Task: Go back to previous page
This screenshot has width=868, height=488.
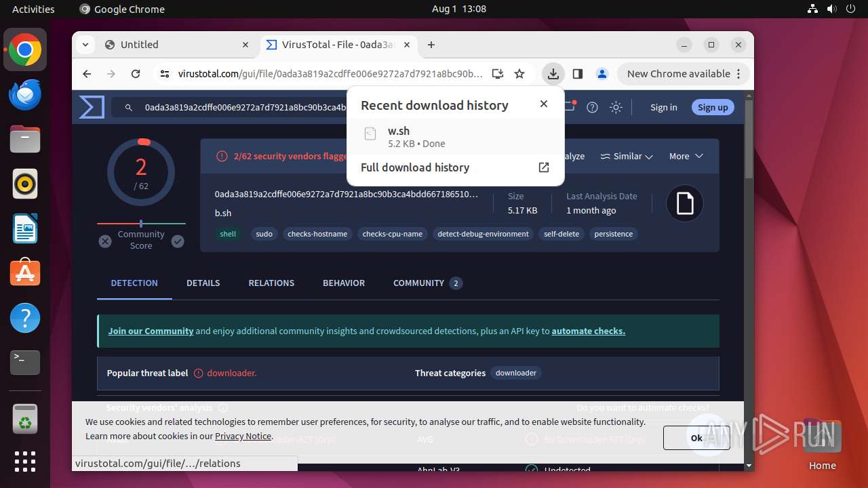Action: tap(87, 74)
